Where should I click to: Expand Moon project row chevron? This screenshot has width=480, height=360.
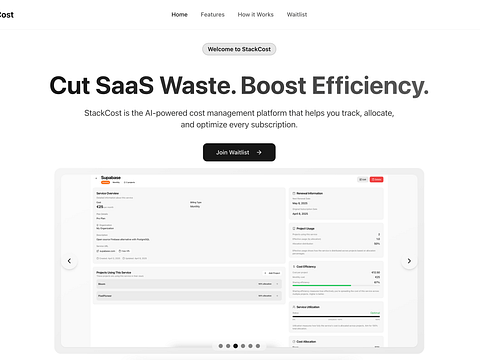pyautogui.click(x=277, y=284)
